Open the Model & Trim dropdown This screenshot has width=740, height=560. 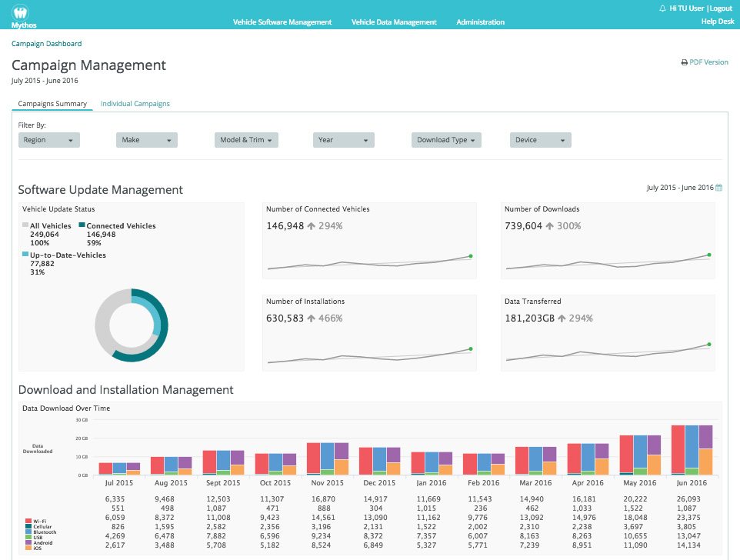point(245,140)
